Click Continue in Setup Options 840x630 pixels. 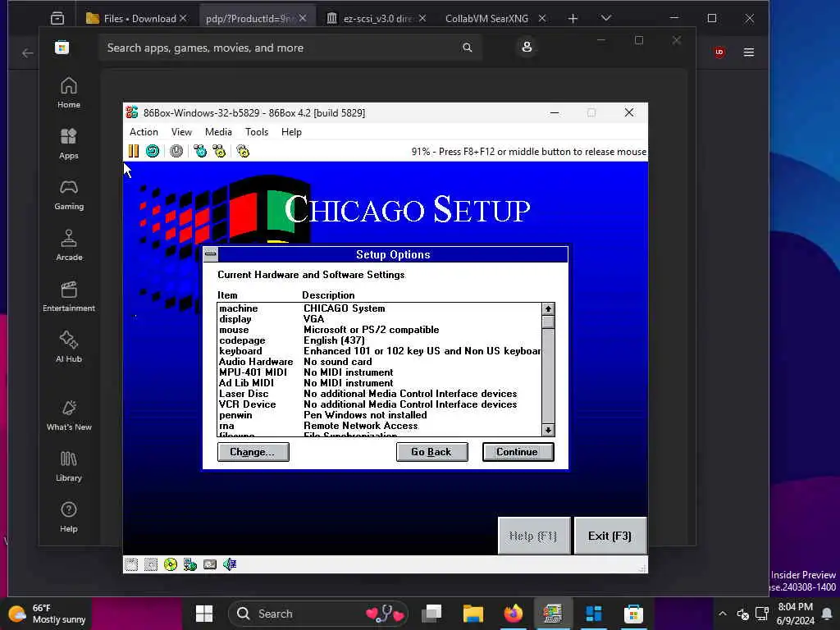pyautogui.click(x=518, y=452)
